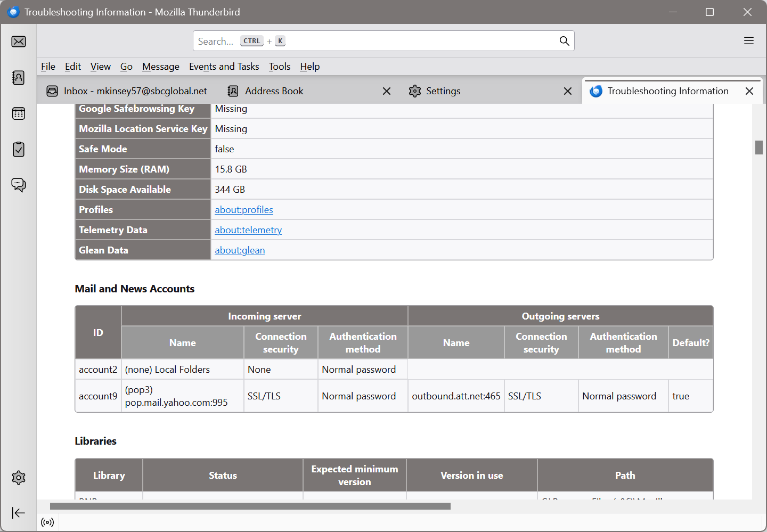767x532 pixels.
Task: Click the search magnifier icon
Action: (x=564, y=41)
